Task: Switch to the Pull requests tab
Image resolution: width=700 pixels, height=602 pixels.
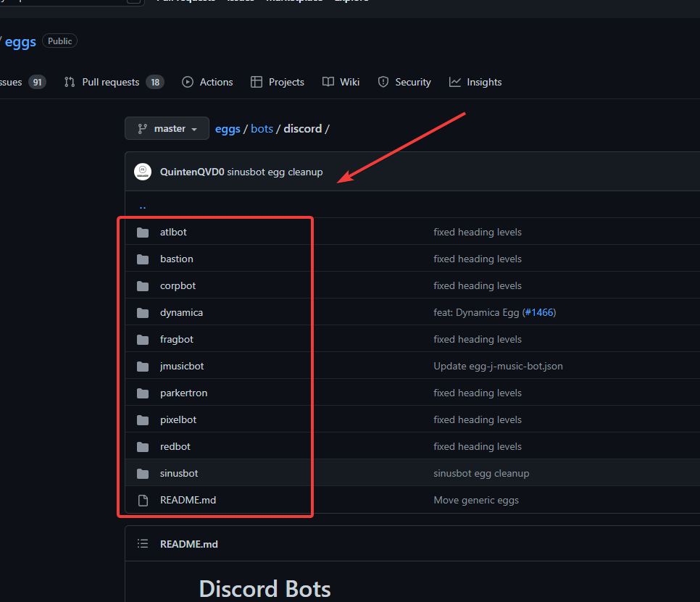Action: 110,83
